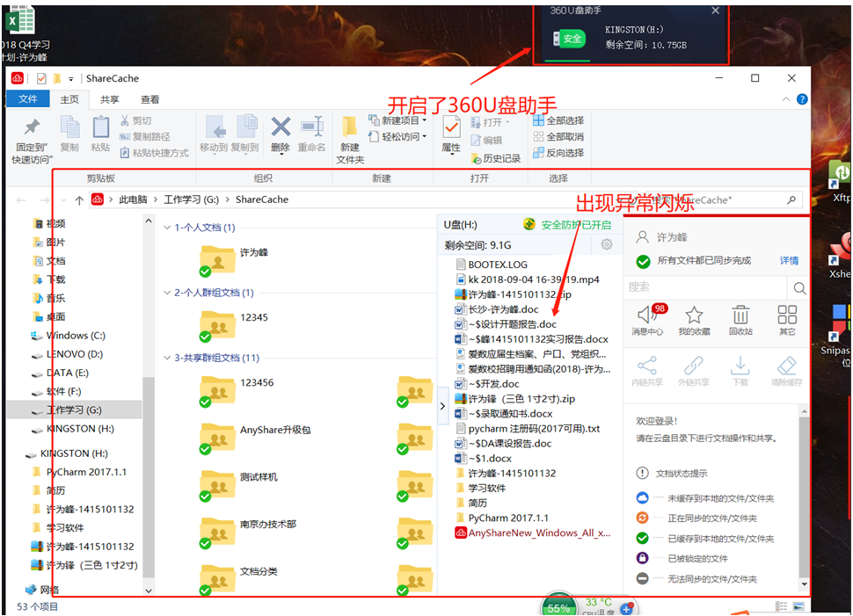Select the 12345 group folder

pos(217,326)
